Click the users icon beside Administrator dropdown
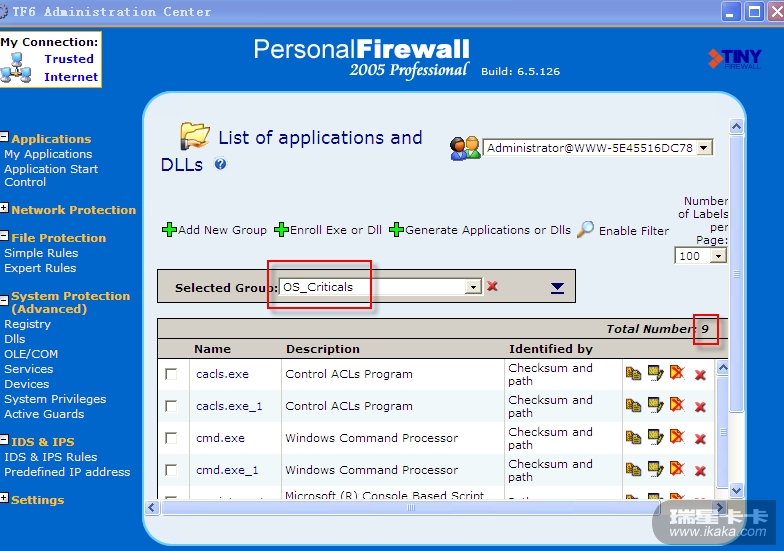The height and width of the screenshot is (551, 784). click(x=465, y=148)
